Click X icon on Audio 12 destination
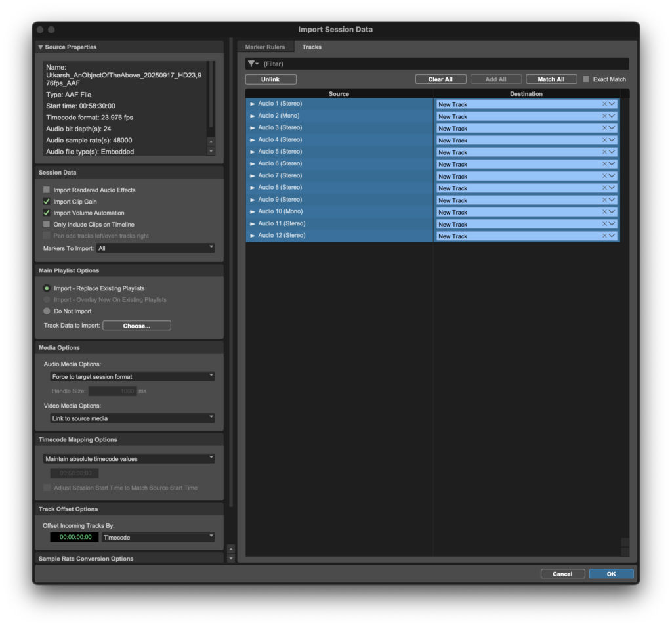Image resolution: width=672 pixels, height=627 pixels. point(604,236)
